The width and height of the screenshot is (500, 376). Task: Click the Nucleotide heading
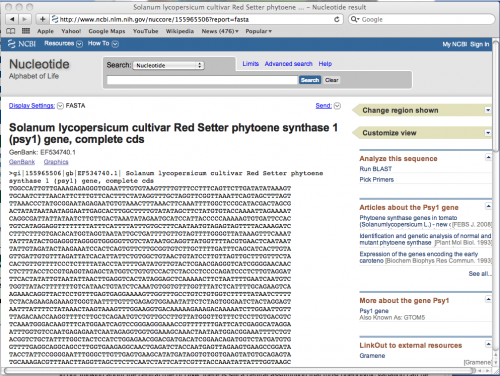click(39, 64)
